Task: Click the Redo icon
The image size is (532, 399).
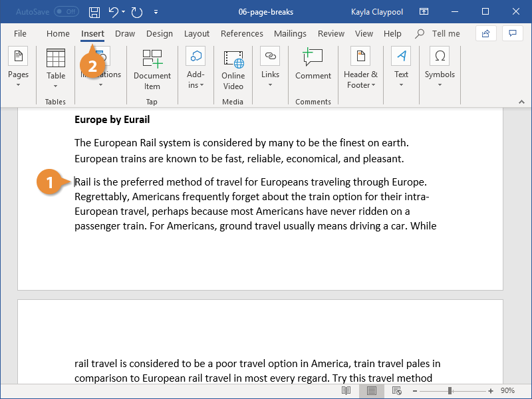Action: click(137, 12)
